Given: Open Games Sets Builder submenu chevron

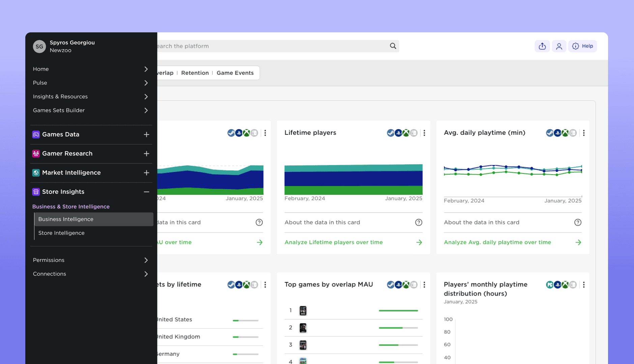Looking at the screenshot, I should pyautogui.click(x=146, y=111).
